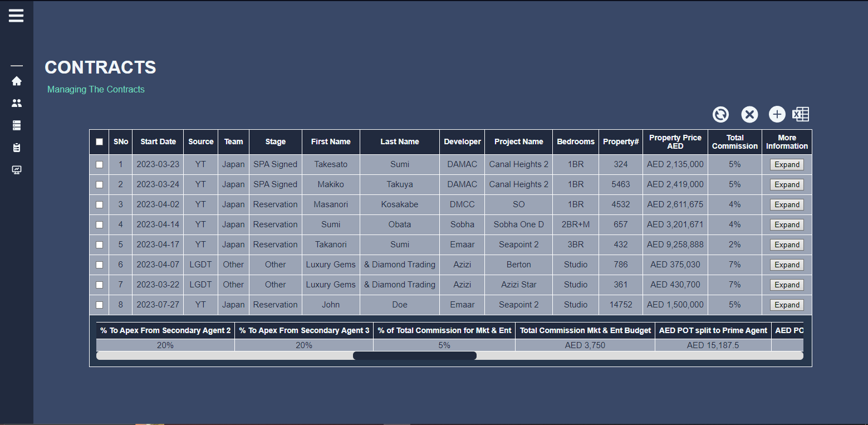Viewport: 868px width, 425px height.
Task: Click the Start Date column header
Action: point(158,142)
